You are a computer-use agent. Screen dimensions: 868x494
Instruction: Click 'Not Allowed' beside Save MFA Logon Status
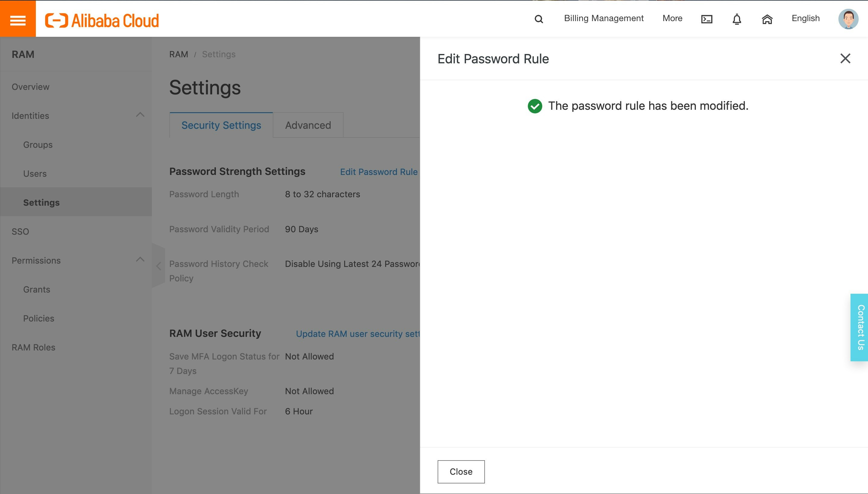point(309,356)
